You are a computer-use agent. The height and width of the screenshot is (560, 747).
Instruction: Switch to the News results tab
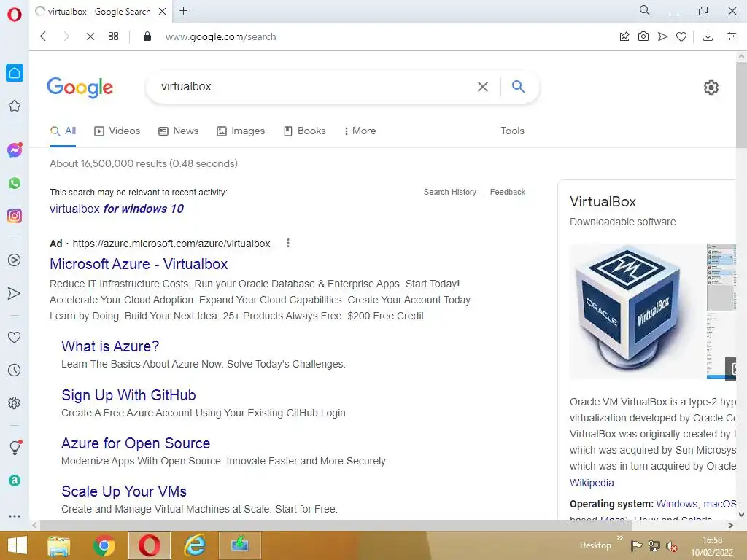point(178,131)
